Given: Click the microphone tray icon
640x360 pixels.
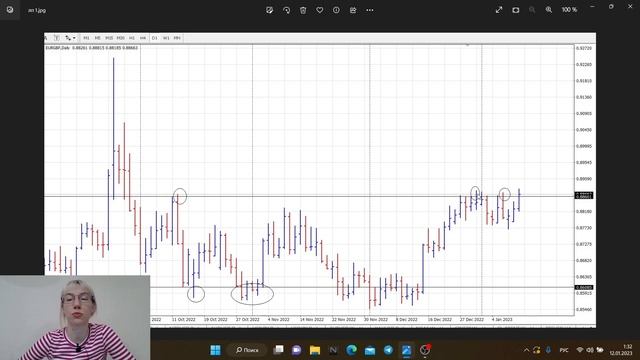Looking at the screenshot, I should tap(549, 350).
